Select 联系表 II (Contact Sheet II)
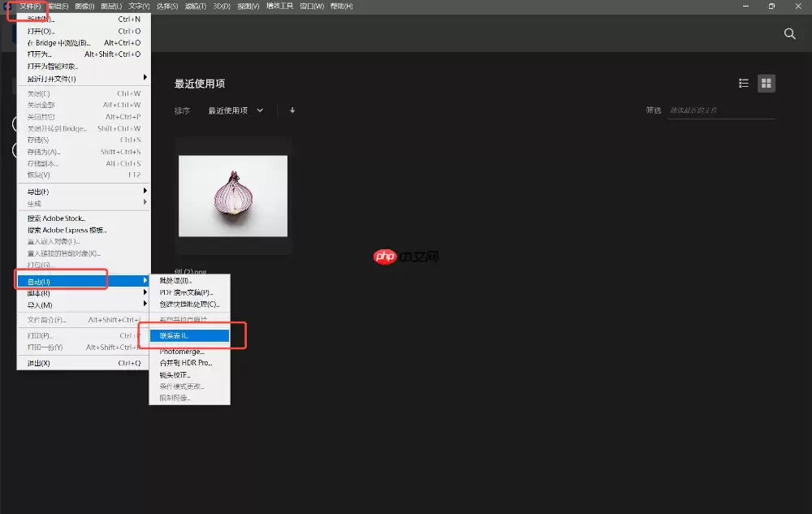The image size is (812, 514). click(x=175, y=335)
